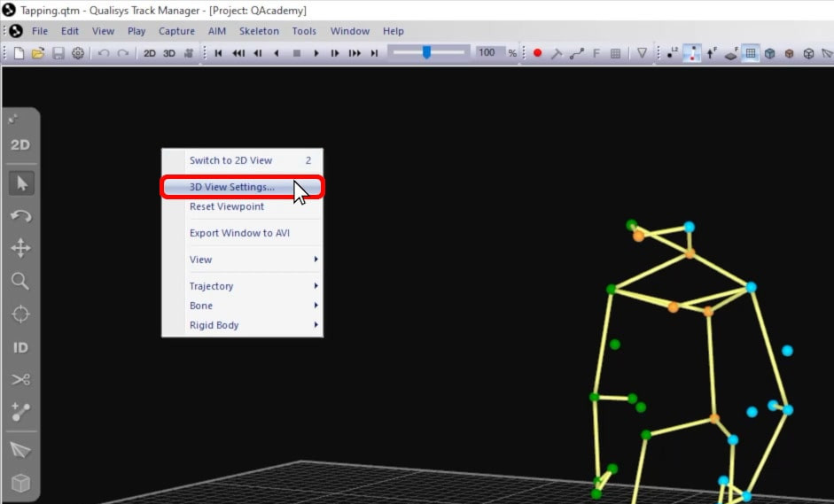Viewport: 834px width, 504px height.
Task: Open the File menu
Action: click(x=40, y=31)
